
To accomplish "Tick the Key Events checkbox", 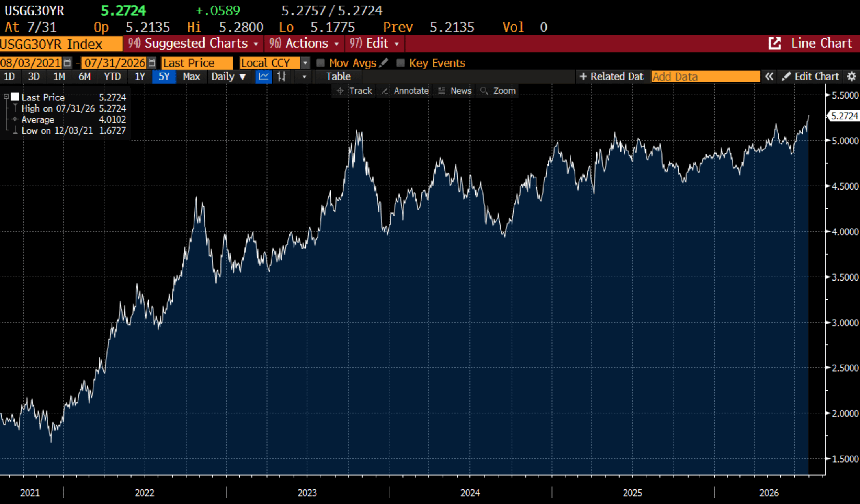I will pyautogui.click(x=400, y=63).
